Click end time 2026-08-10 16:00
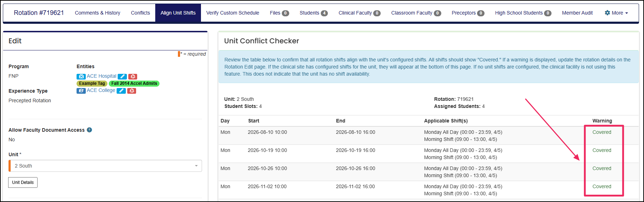The width and height of the screenshot is (644, 202). point(355,132)
